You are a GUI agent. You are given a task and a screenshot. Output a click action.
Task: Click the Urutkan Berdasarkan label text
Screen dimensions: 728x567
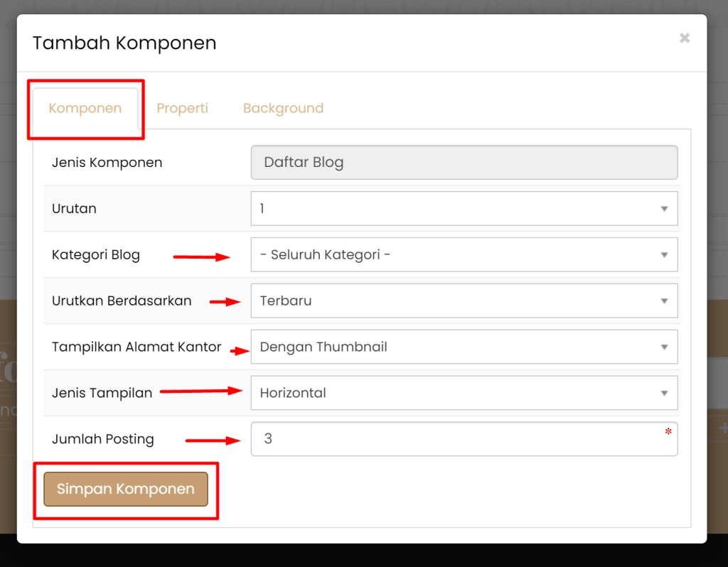pos(122,301)
